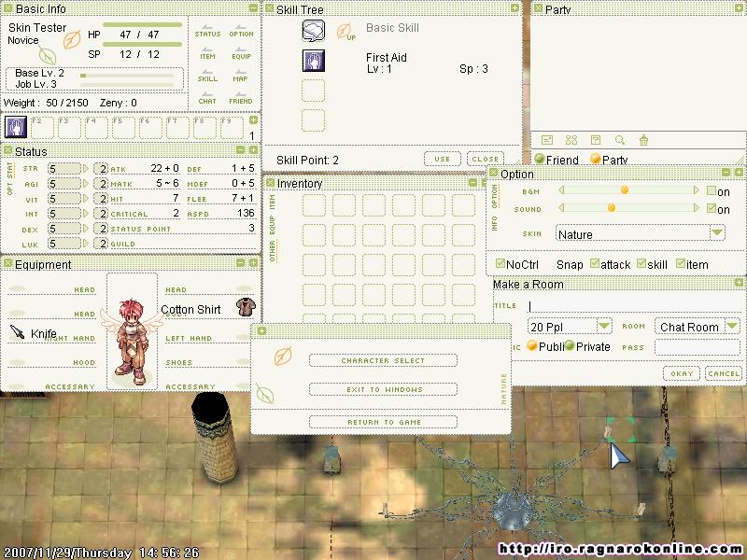Switch to INFO tab in Option window
The image size is (747, 560).
tap(495, 223)
